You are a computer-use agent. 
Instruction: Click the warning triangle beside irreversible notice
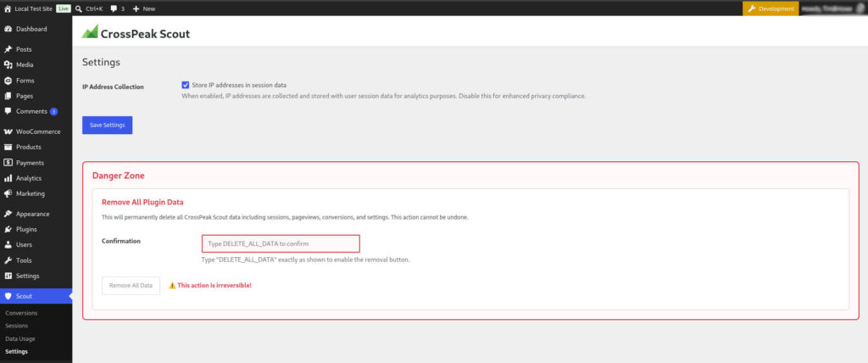point(172,286)
